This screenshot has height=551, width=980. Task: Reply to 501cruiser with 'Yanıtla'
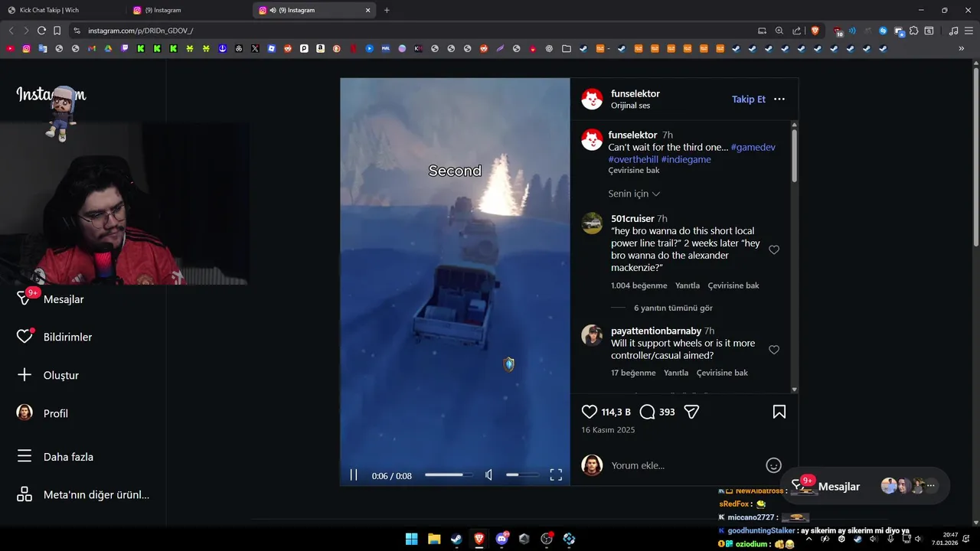click(688, 285)
